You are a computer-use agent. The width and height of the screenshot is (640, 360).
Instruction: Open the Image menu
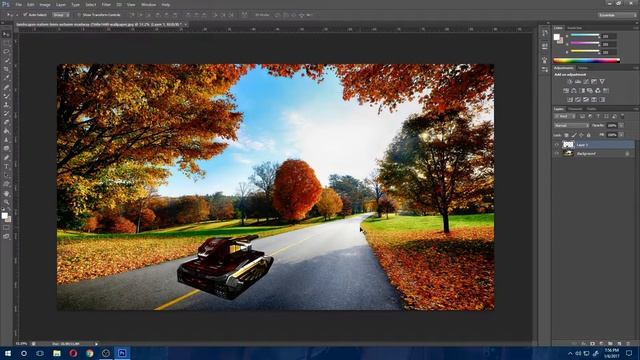pyautogui.click(x=45, y=4)
